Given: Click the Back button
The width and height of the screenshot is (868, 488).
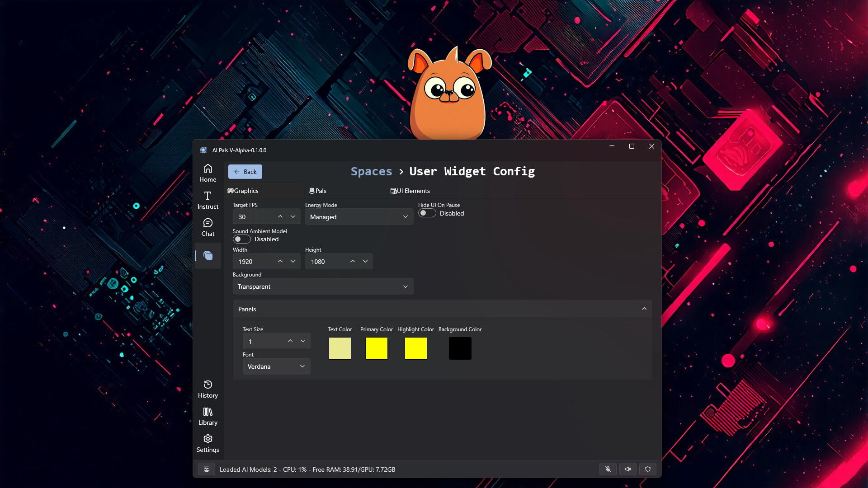Looking at the screenshot, I should click(245, 172).
